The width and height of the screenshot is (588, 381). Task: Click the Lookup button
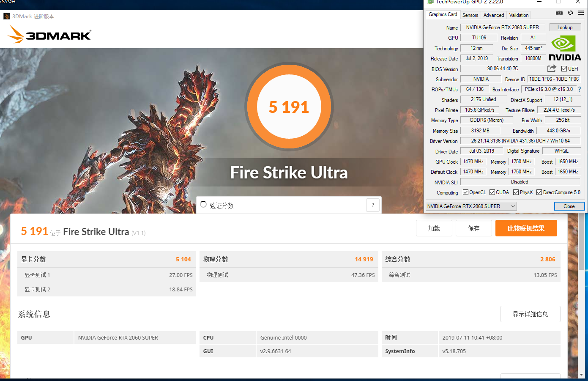click(565, 27)
